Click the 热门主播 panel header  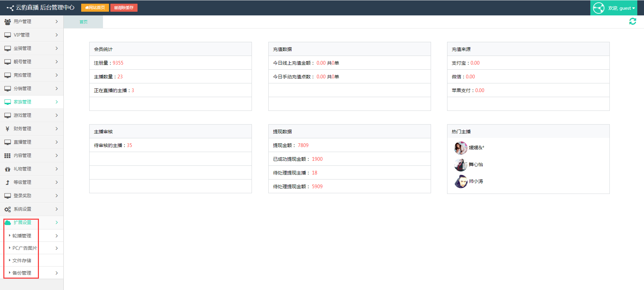pos(528,132)
